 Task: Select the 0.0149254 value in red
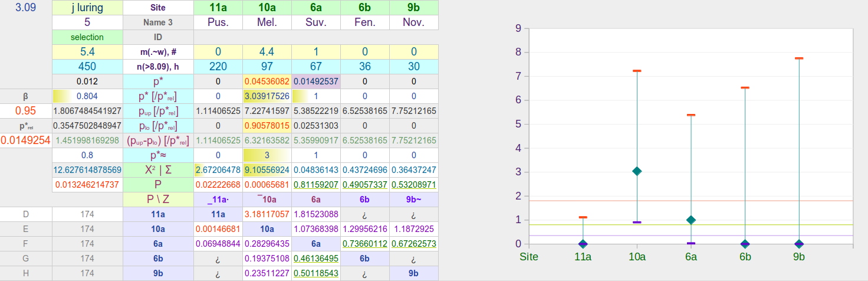pos(26,140)
